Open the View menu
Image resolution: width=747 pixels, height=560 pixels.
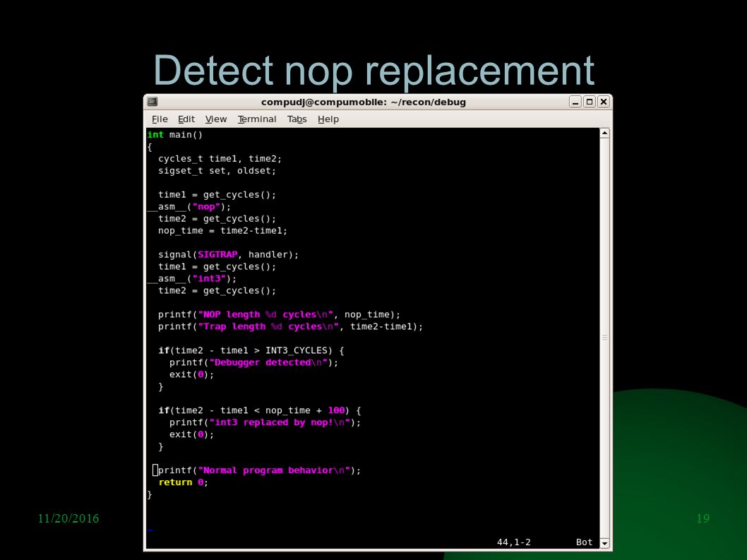(x=216, y=119)
